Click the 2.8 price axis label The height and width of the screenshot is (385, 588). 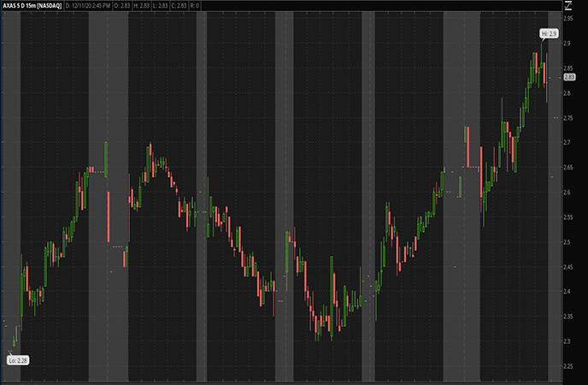pyautogui.click(x=567, y=93)
